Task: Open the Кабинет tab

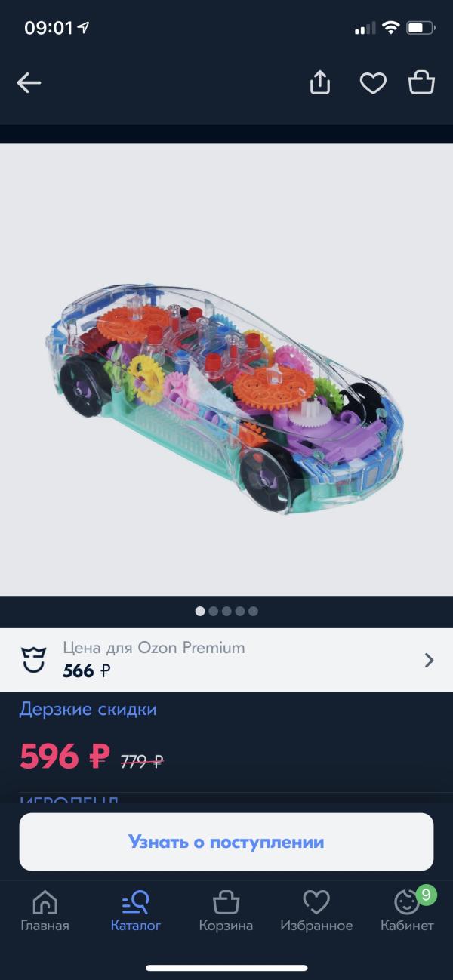Action: click(x=407, y=911)
